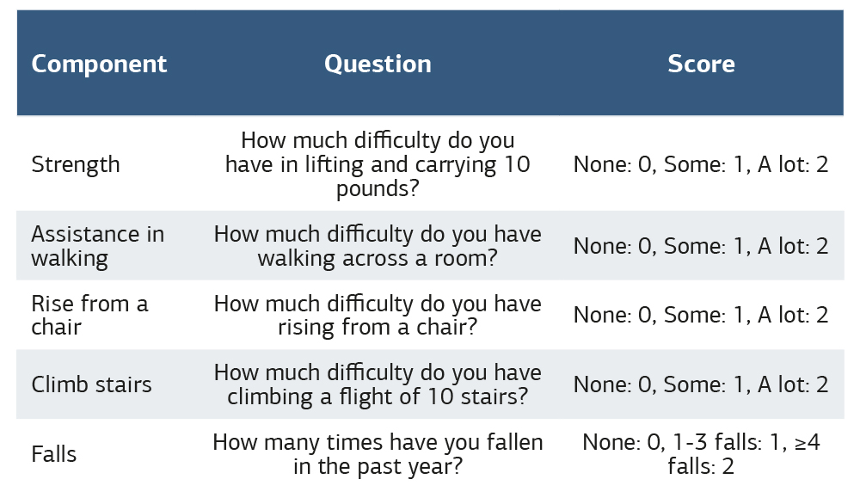860x504 pixels.
Task: Click the score text in Rise from a chair row
Action: point(701,316)
